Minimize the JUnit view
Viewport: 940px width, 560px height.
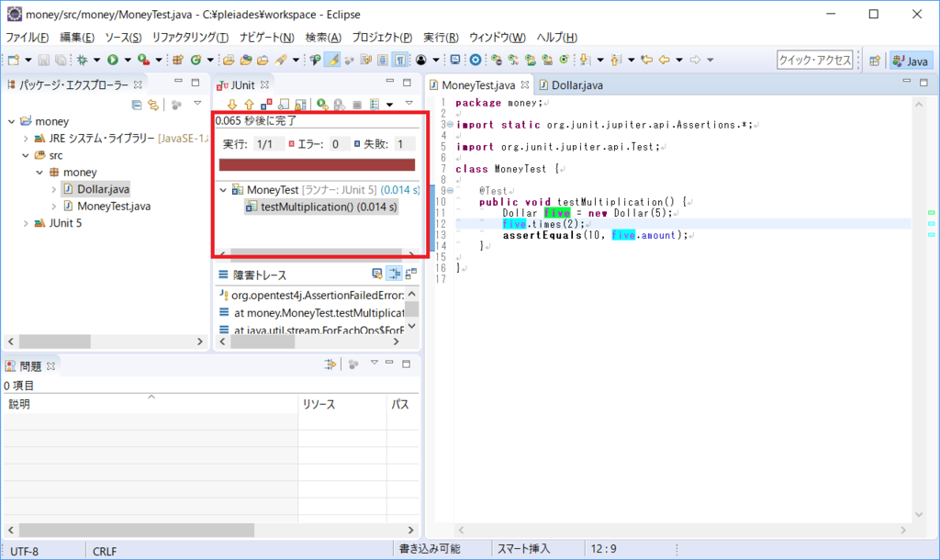[x=390, y=82]
